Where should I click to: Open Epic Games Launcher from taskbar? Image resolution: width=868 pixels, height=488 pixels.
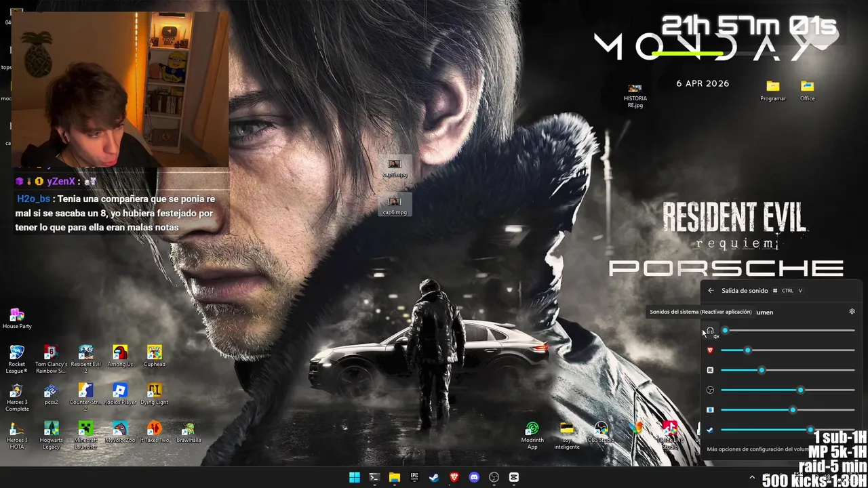(414, 477)
